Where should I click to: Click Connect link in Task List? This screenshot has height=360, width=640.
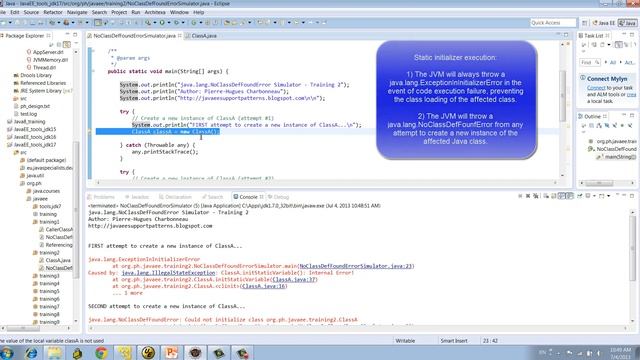click(596, 88)
